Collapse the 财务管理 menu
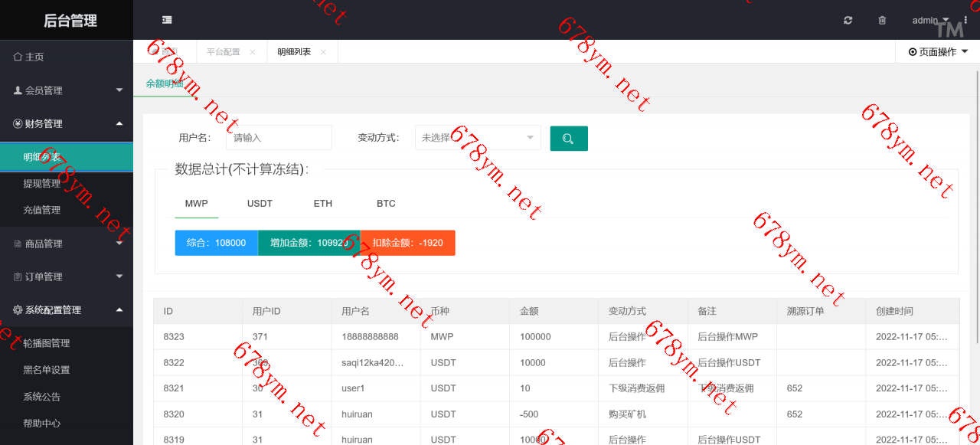Viewport: 980px width, 445px height. click(67, 123)
